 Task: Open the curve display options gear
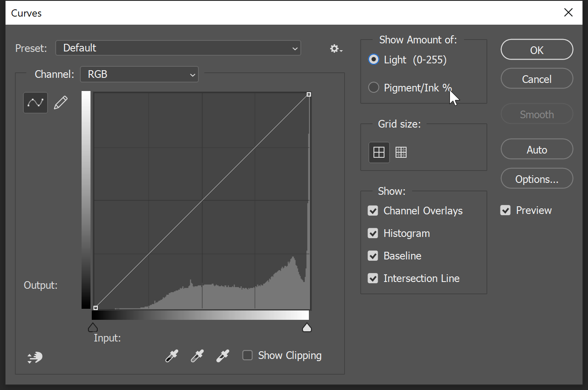point(334,48)
